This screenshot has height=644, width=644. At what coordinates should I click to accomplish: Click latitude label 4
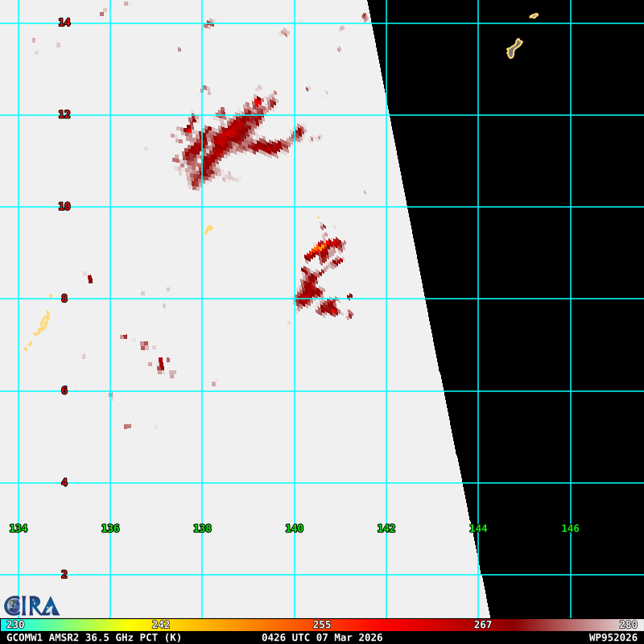[64, 482]
